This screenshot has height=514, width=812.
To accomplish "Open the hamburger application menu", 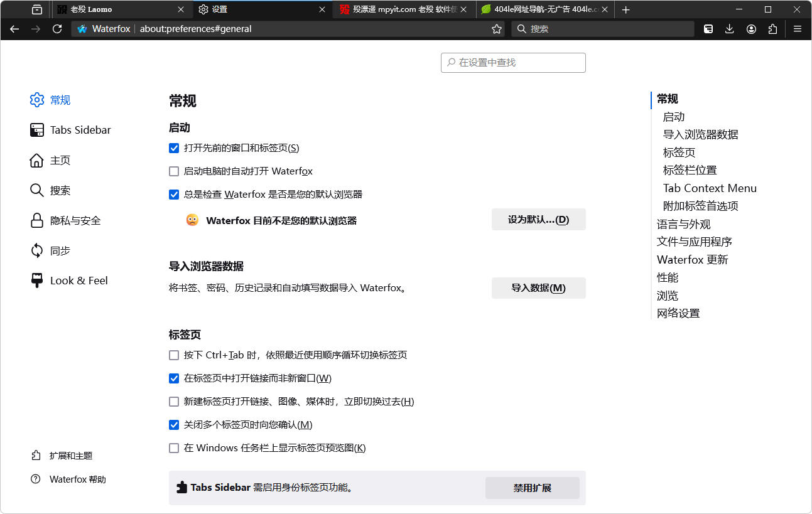I will [798, 29].
